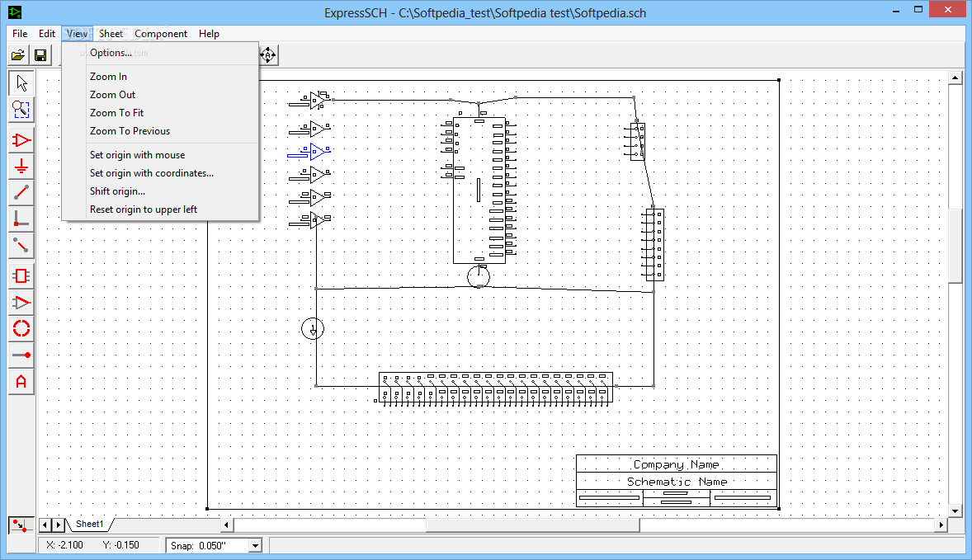The width and height of the screenshot is (972, 560).
Task: Select the large central IC component
Action: pos(479,191)
